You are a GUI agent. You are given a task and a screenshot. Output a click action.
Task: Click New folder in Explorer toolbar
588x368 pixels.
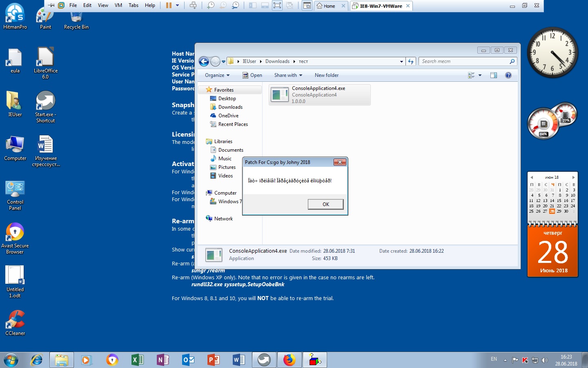(326, 75)
